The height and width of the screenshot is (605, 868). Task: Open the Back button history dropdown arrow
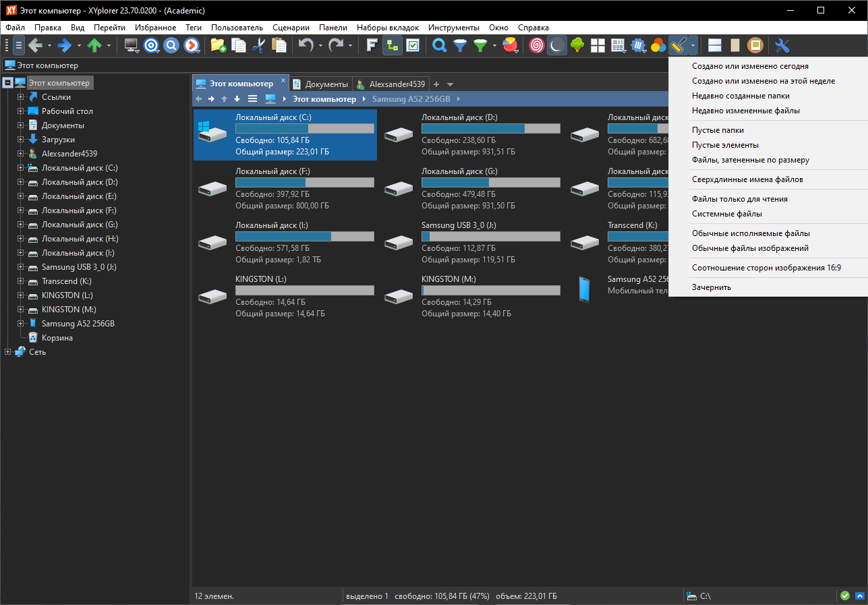(49, 46)
